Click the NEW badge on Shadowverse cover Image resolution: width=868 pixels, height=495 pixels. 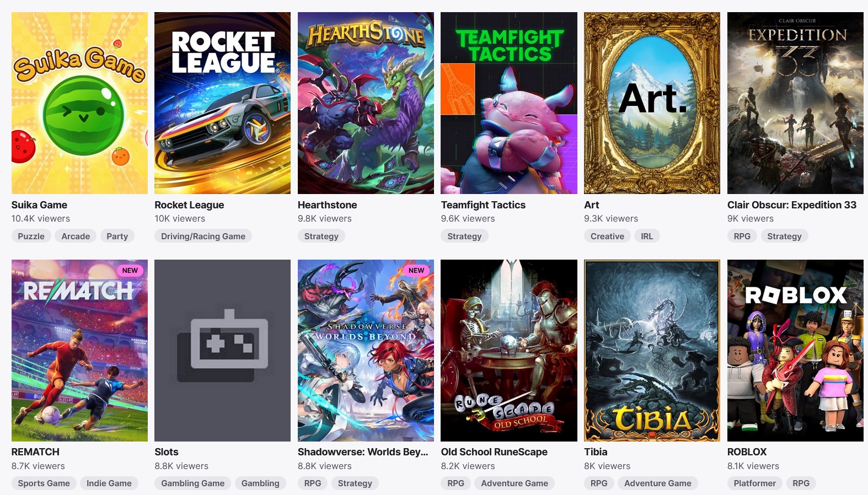tap(416, 271)
